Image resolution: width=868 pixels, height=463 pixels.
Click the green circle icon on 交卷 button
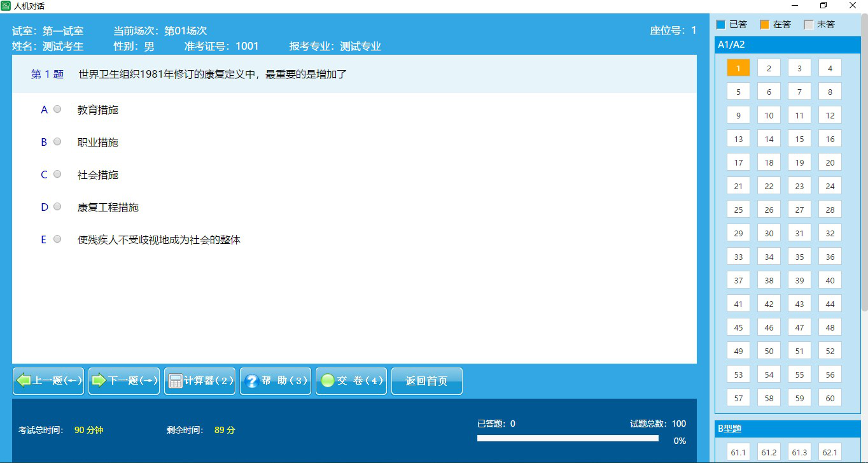327,381
